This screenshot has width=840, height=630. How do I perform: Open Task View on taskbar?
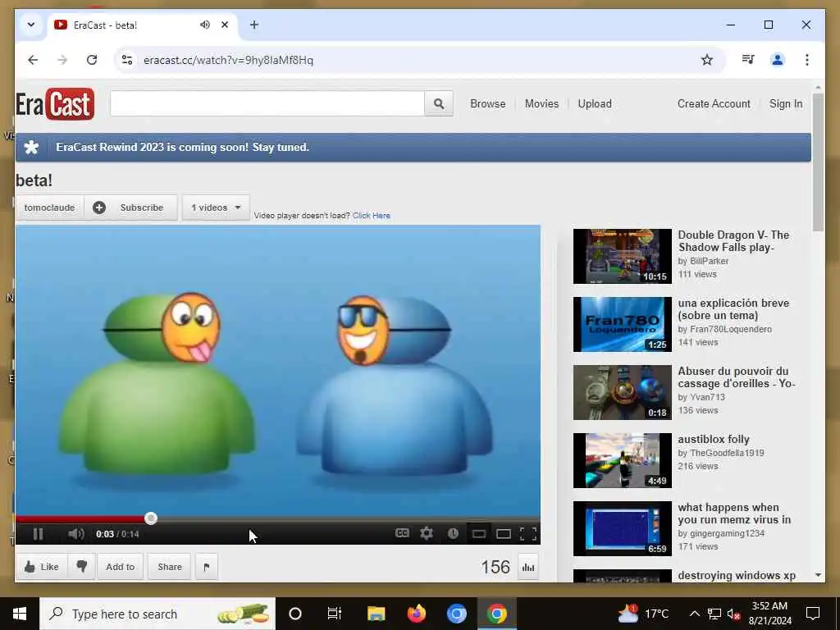[335, 614]
